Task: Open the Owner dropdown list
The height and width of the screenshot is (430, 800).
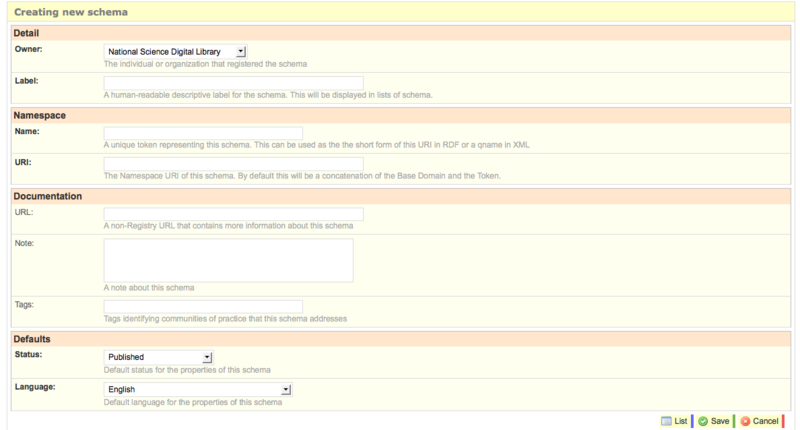Action: [x=176, y=52]
